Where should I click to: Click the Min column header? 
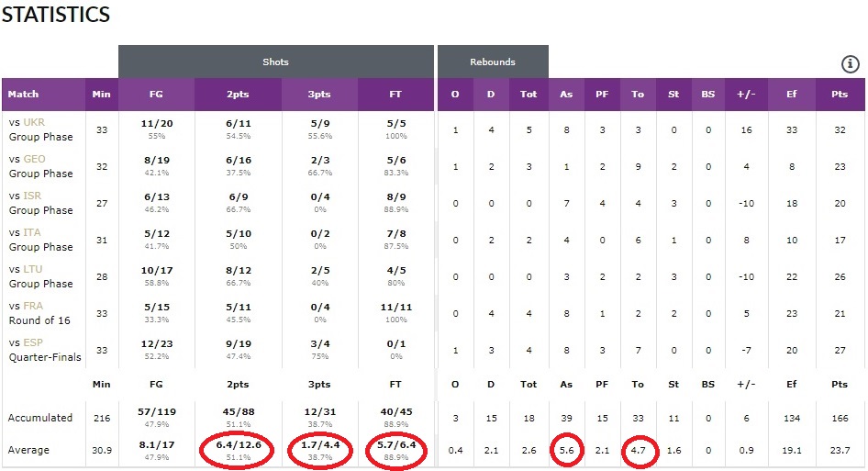click(101, 95)
